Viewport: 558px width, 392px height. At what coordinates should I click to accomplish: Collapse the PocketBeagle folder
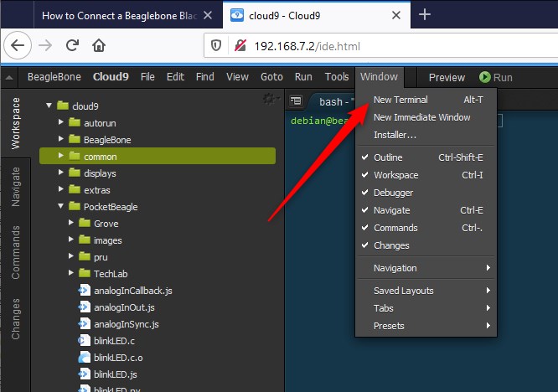61,206
